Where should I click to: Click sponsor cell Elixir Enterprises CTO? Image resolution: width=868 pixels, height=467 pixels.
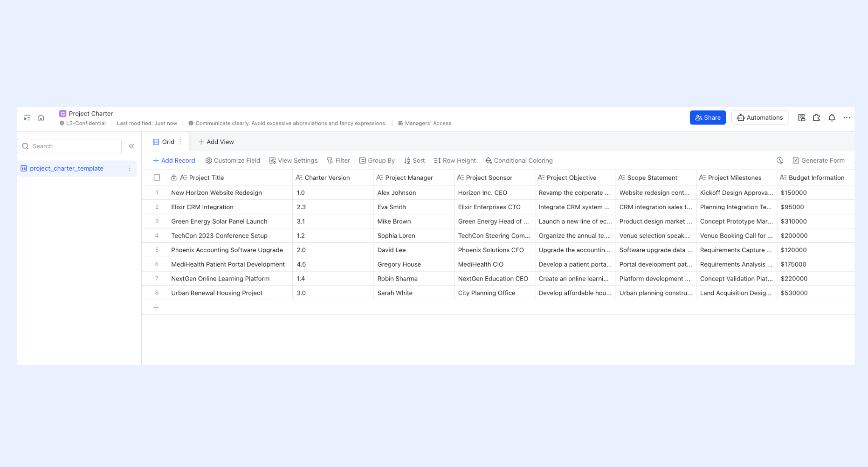[x=495, y=207]
